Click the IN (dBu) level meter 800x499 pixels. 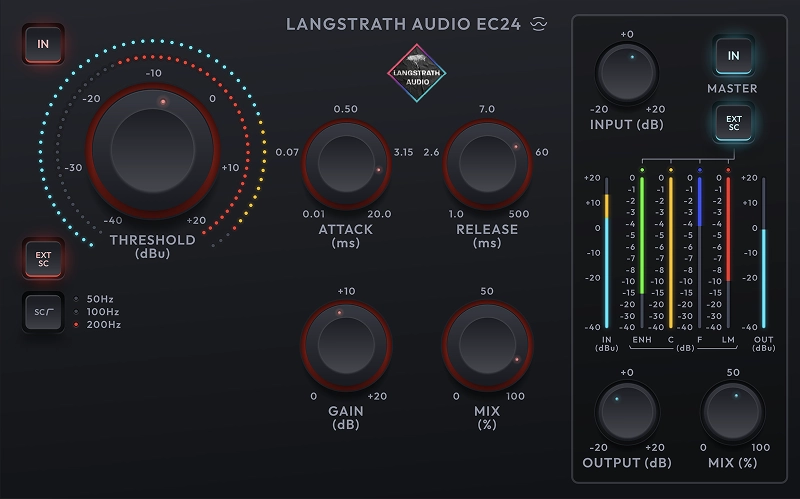(x=607, y=253)
